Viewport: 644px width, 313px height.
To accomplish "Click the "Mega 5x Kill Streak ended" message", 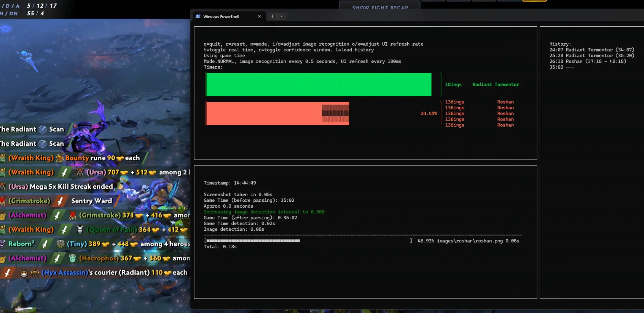I will coord(71,187).
